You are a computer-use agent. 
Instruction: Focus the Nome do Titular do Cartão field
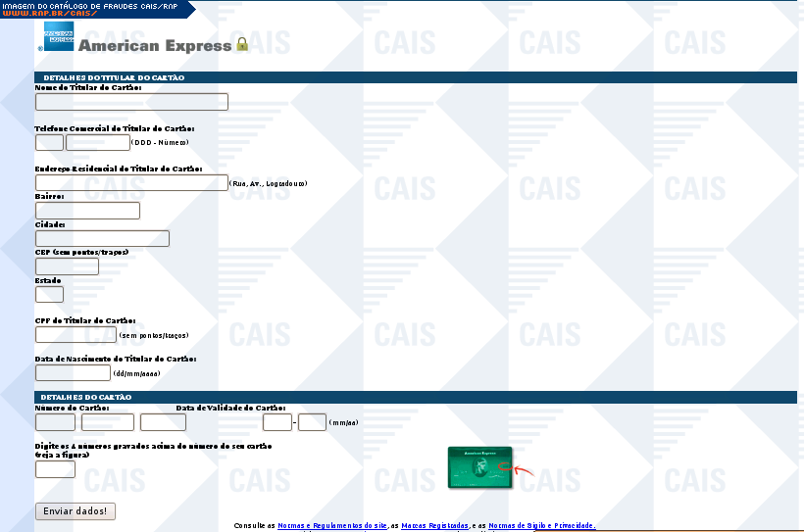click(x=131, y=102)
